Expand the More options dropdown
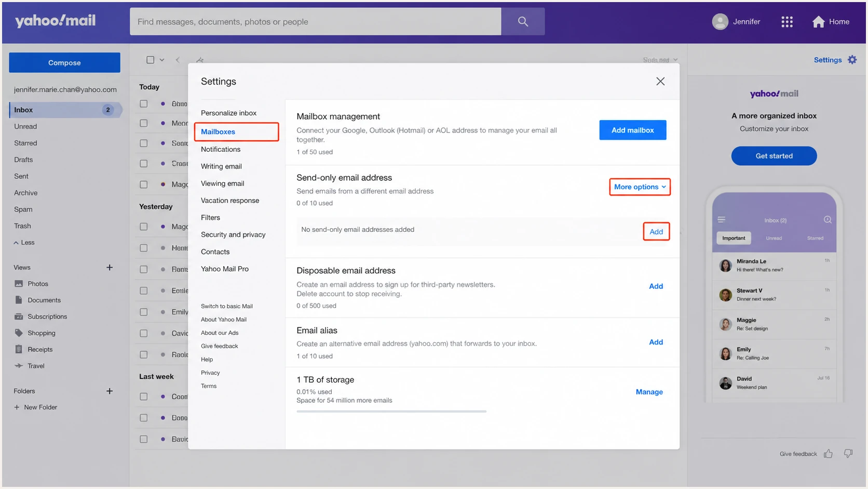 [x=640, y=187]
